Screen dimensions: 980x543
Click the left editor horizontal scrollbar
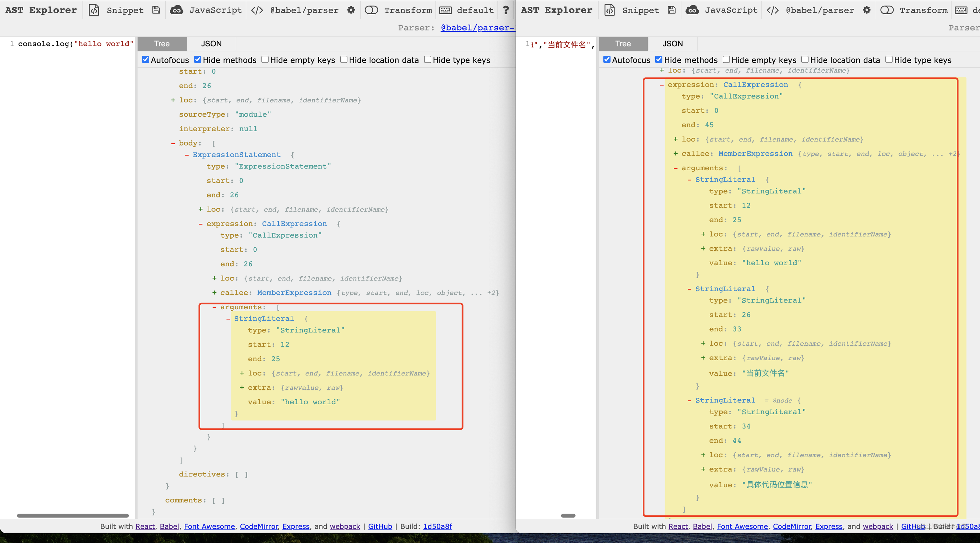pos(73,515)
